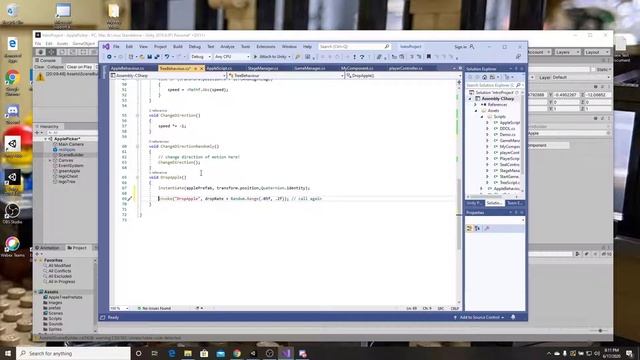The height and width of the screenshot is (360, 640).
Task: Expand the Canvas object in Unity Hierarchy
Action: (x=51, y=160)
